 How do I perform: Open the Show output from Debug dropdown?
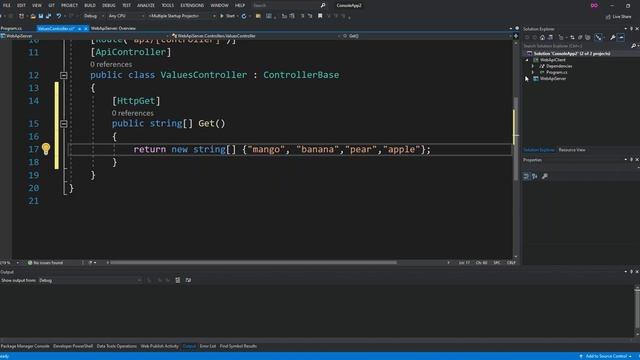coord(90,280)
